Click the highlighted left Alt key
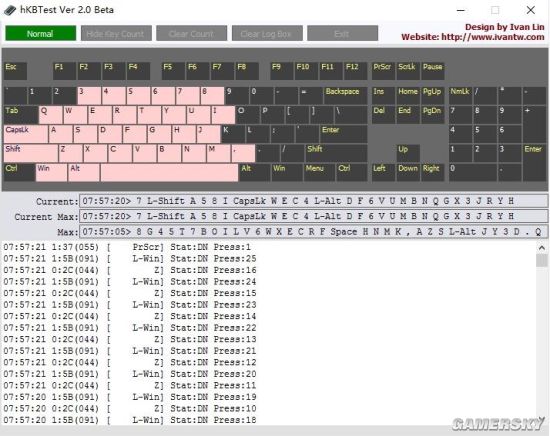The height and width of the screenshot is (436, 550). pos(83,173)
